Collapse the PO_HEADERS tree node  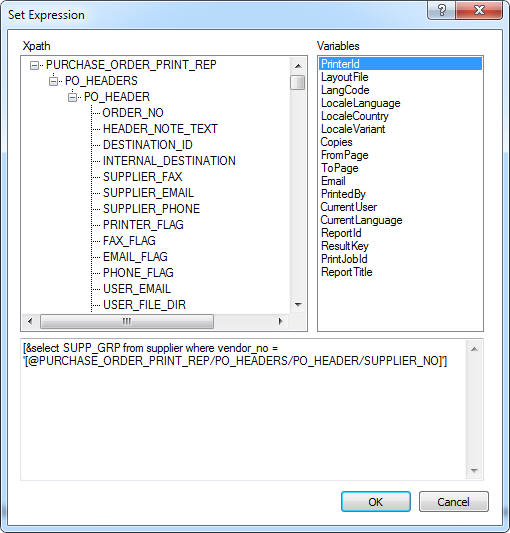(53, 81)
